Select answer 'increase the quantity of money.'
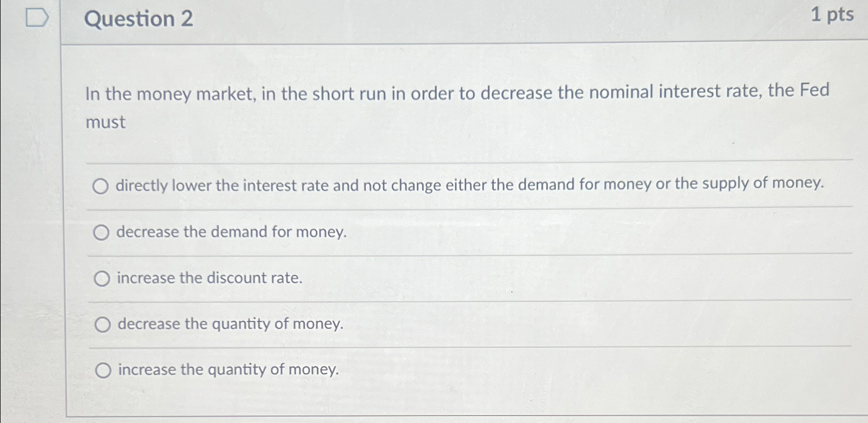The width and height of the screenshot is (868, 423). point(102,370)
